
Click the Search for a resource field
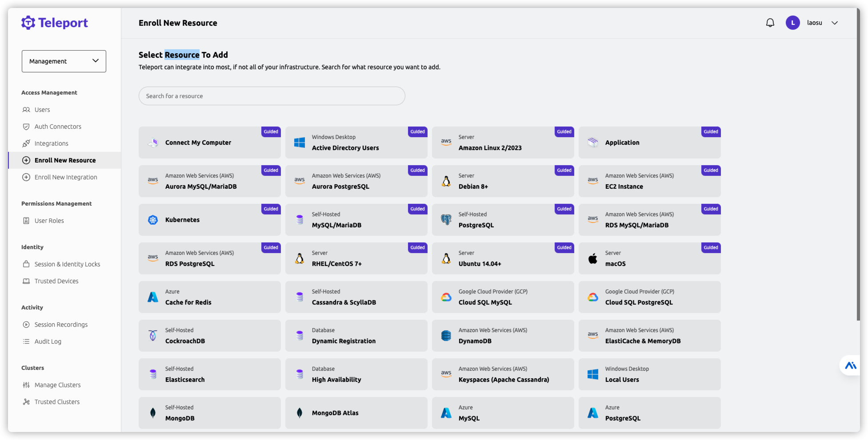(272, 96)
